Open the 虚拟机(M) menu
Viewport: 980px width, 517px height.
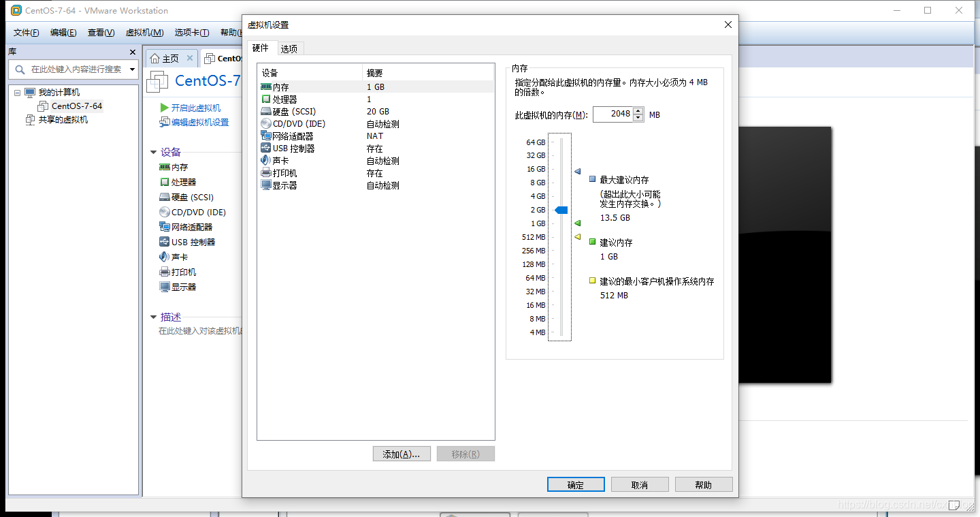pos(144,33)
